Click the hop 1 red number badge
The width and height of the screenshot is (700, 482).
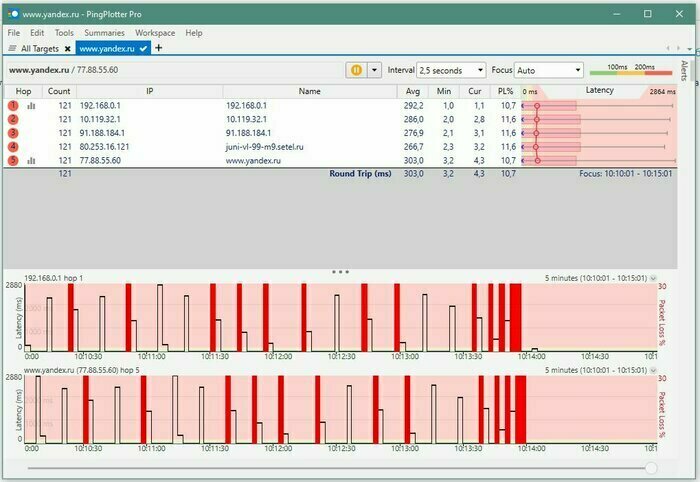[13, 105]
